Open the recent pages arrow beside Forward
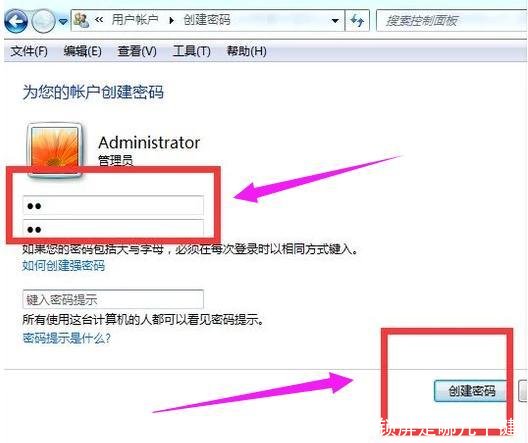This screenshot has width=528, height=443. click(x=63, y=21)
